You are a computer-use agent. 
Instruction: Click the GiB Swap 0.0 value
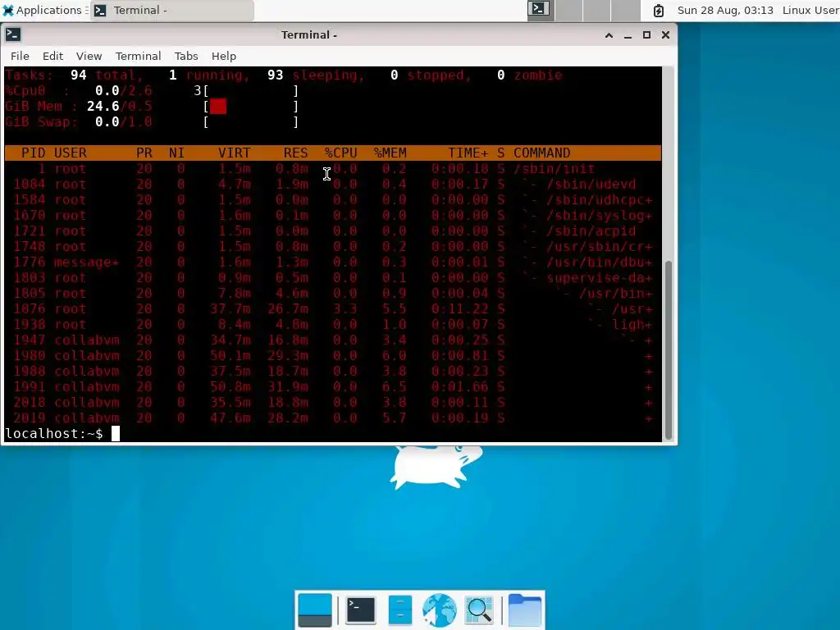107,121
